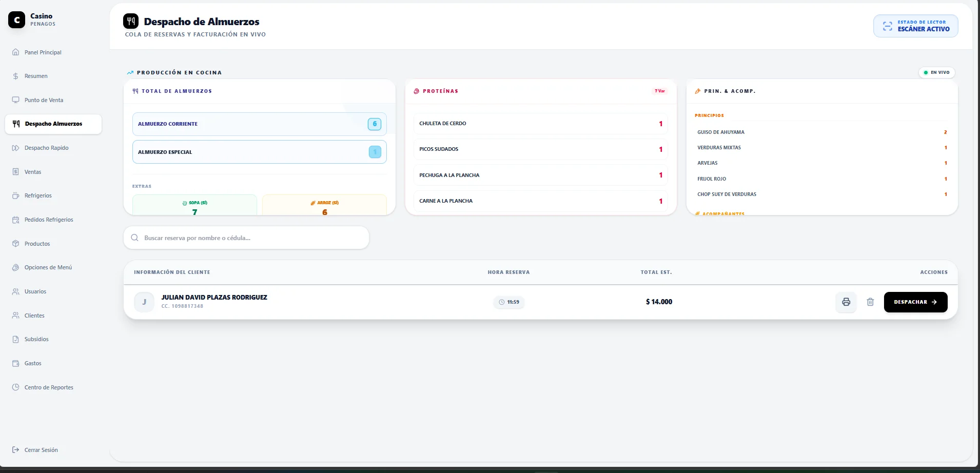Focus the reservation search input field
This screenshot has height=473, width=980.
point(246,238)
